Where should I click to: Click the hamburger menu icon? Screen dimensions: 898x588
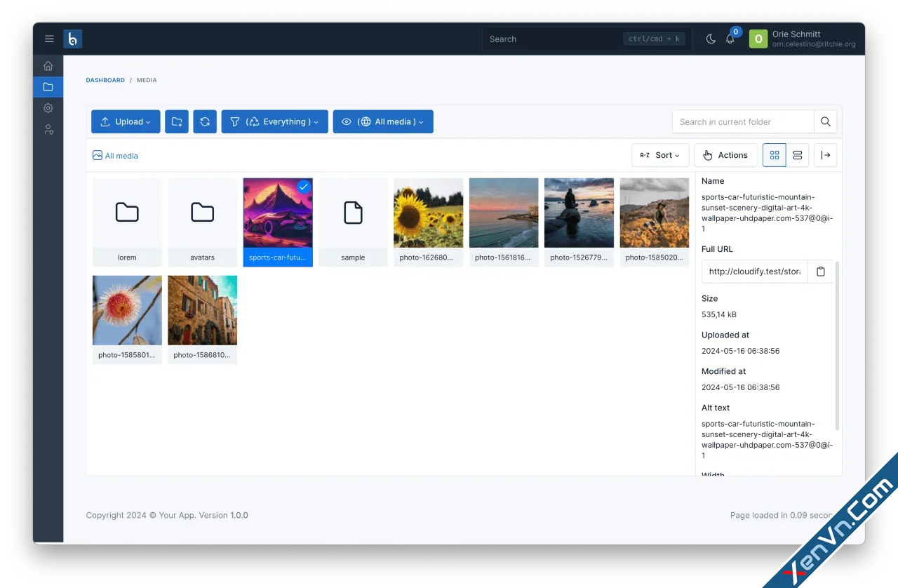(x=49, y=39)
